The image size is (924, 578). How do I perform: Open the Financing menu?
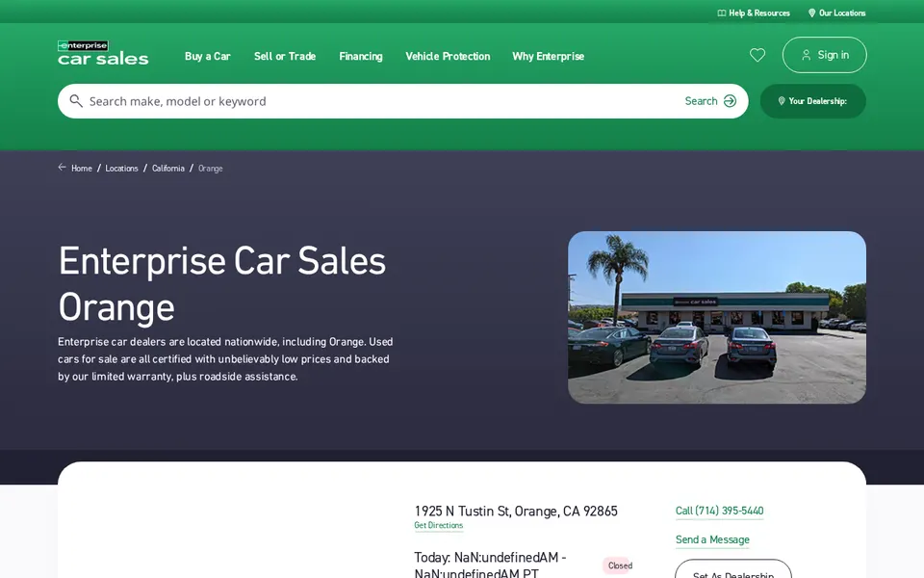(361, 56)
